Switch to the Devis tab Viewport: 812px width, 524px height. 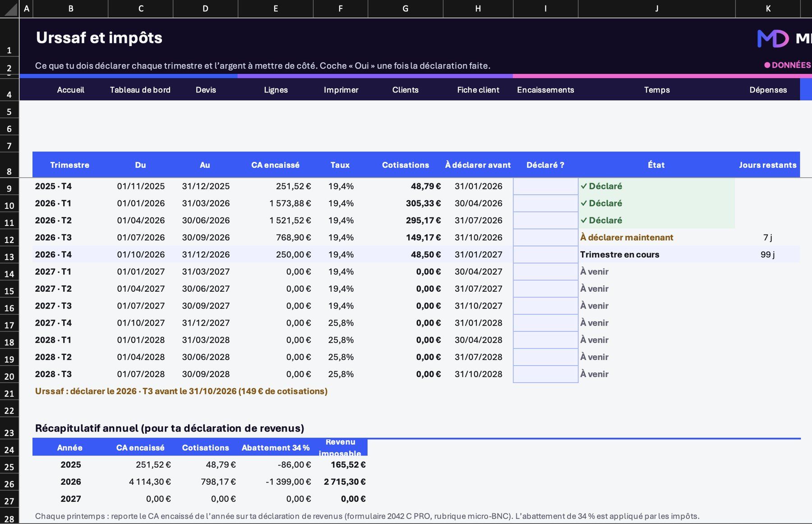[x=206, y=90]
